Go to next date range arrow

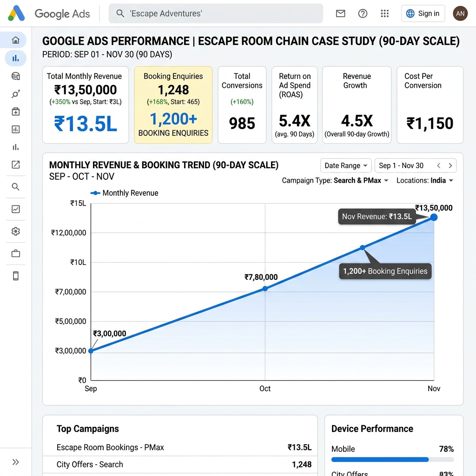[450, 165]
